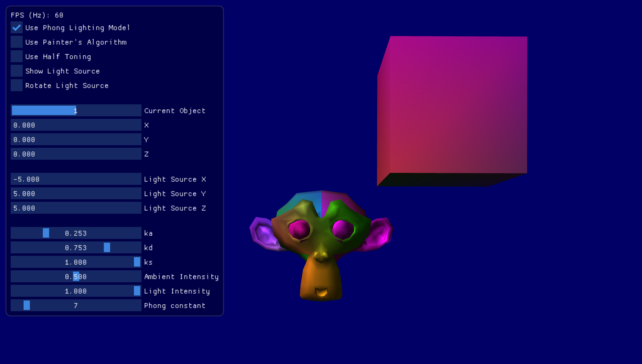Click the Phong constant slider handle

click(27, 305)
